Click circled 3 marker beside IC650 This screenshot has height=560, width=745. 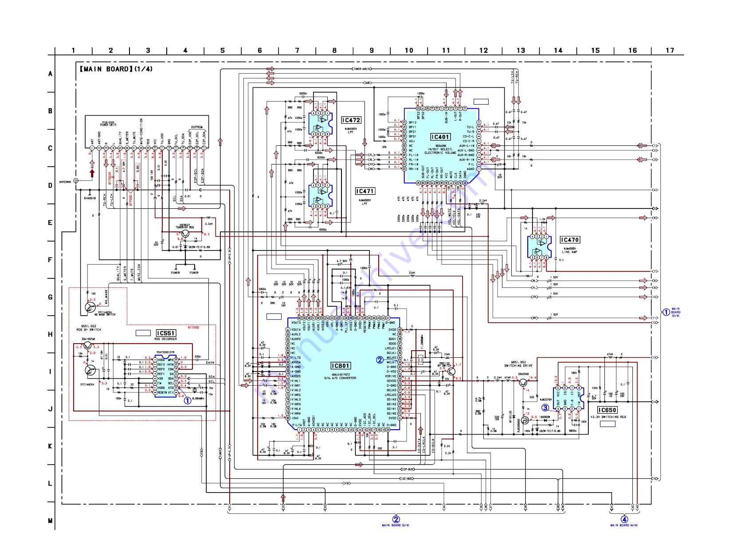click(545, 407)
